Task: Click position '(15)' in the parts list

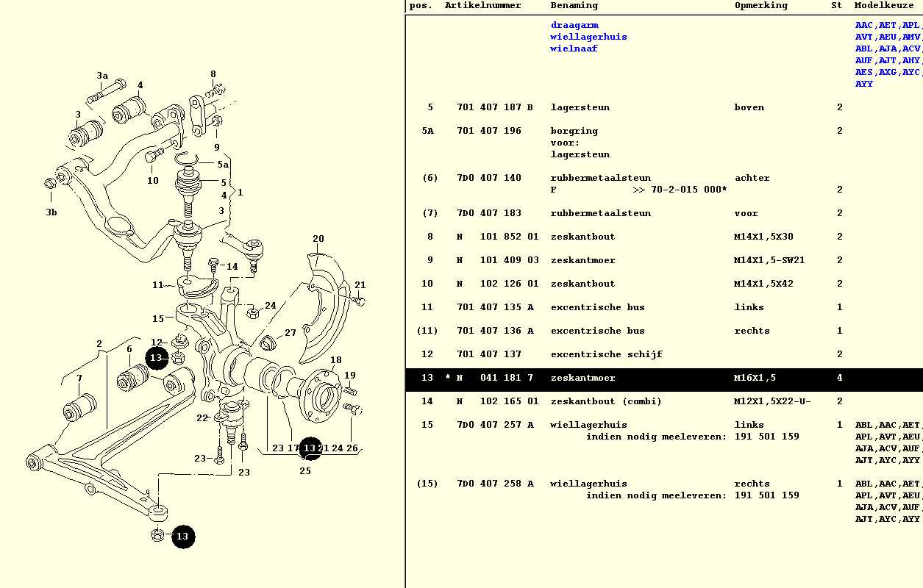Action: [x=427, y=484]
